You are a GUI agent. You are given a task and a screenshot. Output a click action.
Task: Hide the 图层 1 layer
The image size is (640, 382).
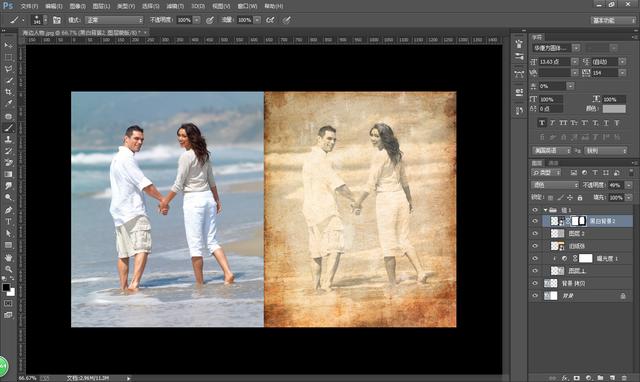[535, 271]
